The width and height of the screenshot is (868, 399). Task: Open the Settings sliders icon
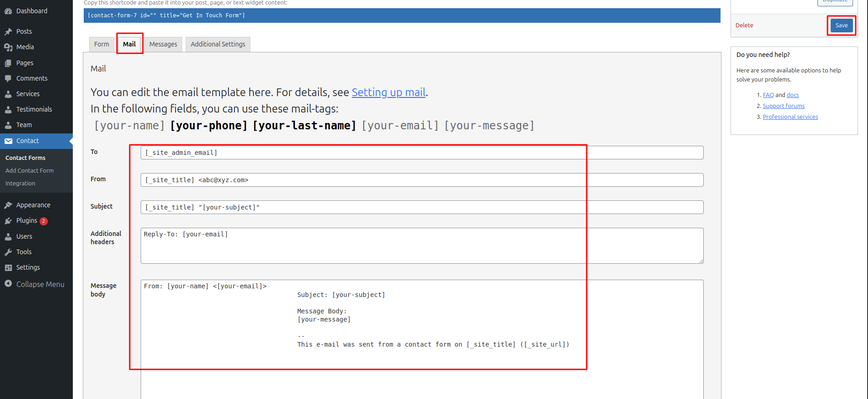[8, 267]
